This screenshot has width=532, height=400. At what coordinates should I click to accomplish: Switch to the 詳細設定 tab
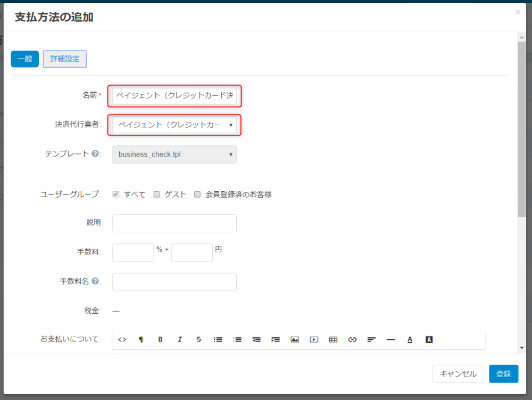point(65,59)
